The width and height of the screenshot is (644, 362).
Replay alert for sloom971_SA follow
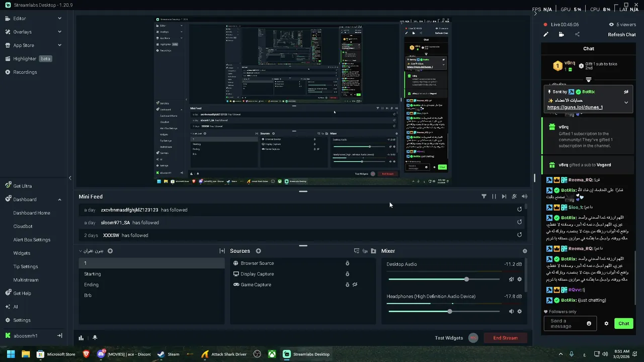point(520,222)
